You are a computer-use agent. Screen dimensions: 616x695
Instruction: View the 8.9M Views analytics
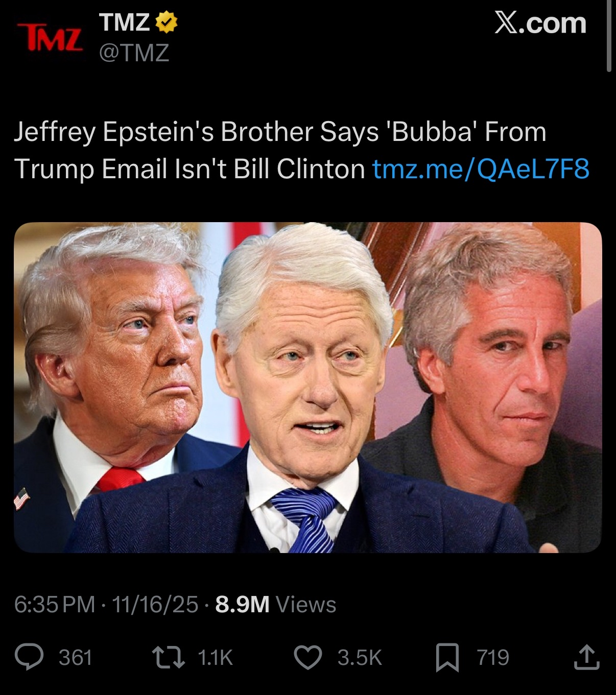pos(276,605)
